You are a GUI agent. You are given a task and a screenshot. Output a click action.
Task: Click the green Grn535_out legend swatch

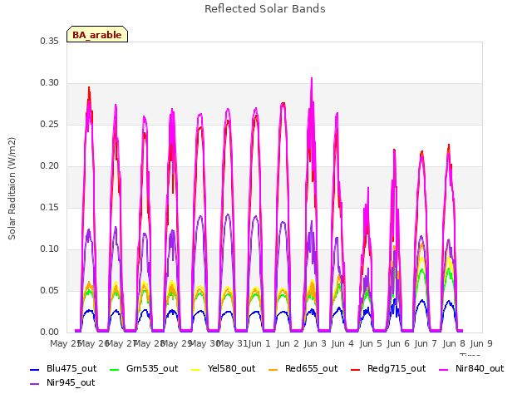(x=115, y=369)
